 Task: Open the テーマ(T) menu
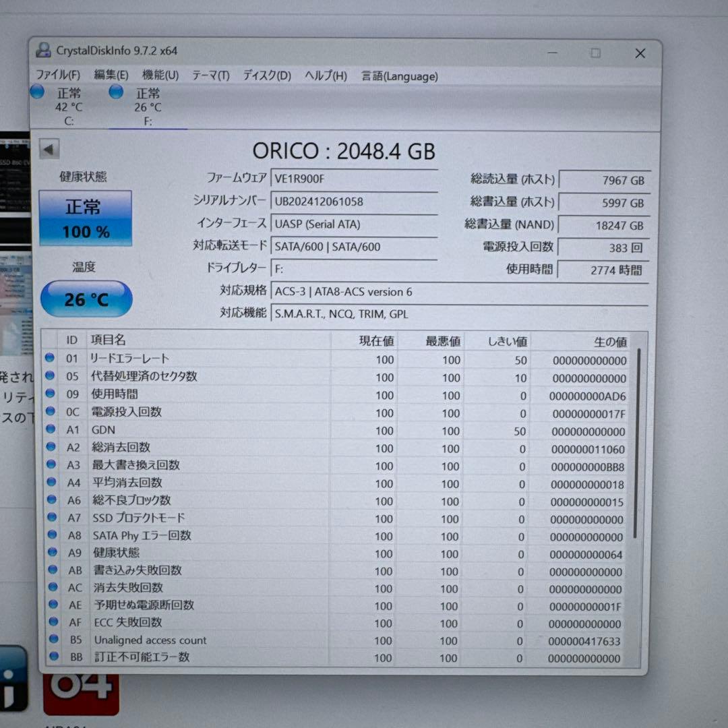click(x=211, y=75)
